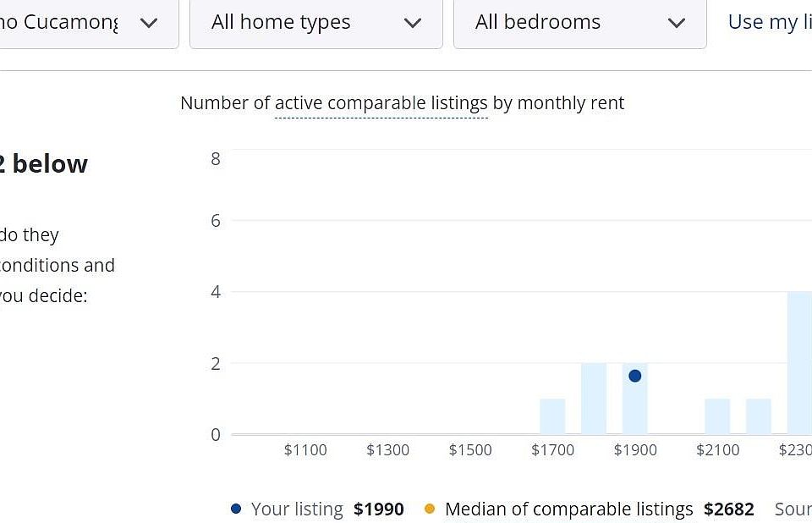Click the chevron on All bedrooms
This screenshot has height=523, width=812.
tap(677, 24)
